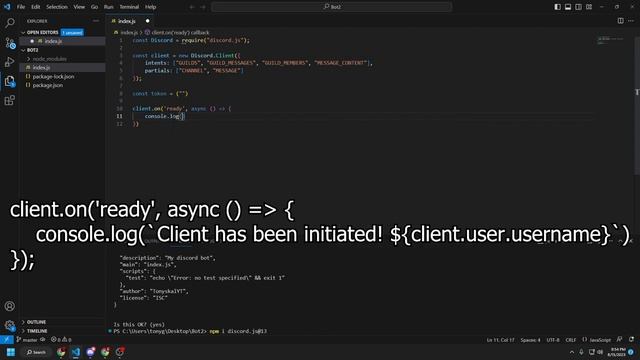640x360 pixels.
Task: Click the Bot2 command center search box
Action: point(331,7)
